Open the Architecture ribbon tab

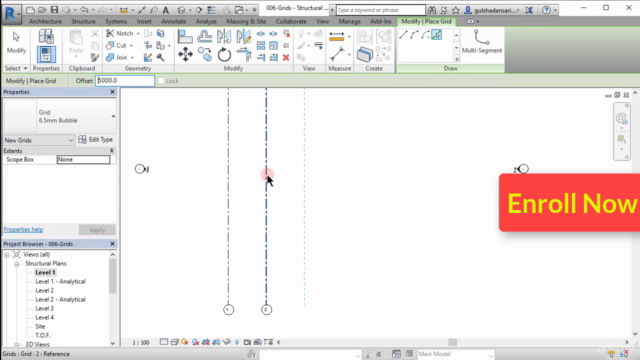45,21
